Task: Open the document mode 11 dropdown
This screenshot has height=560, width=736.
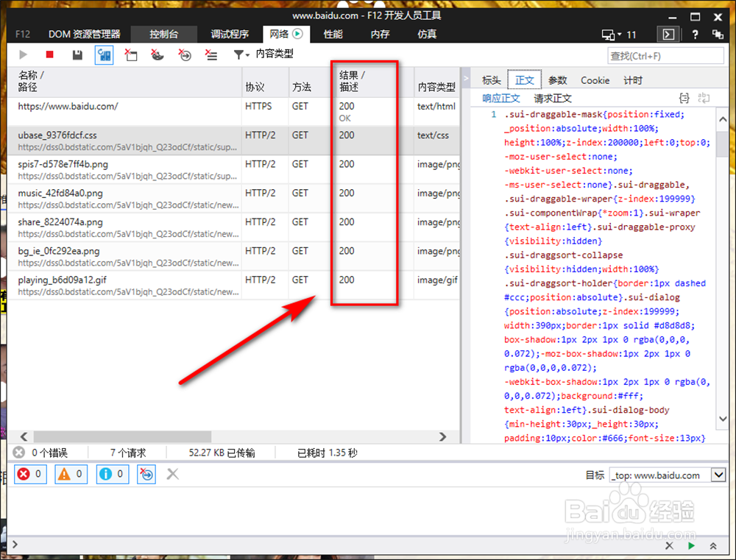Action: [x=619, y=35]
